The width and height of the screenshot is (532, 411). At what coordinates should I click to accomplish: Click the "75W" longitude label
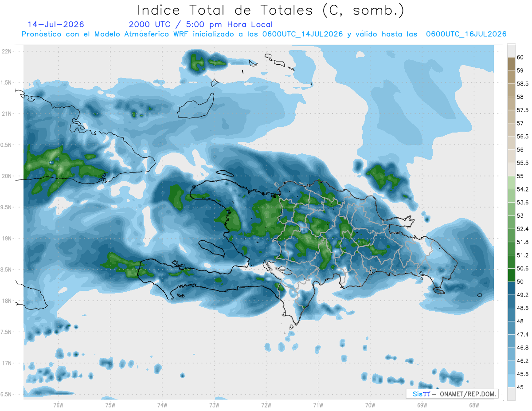(110, 405)
